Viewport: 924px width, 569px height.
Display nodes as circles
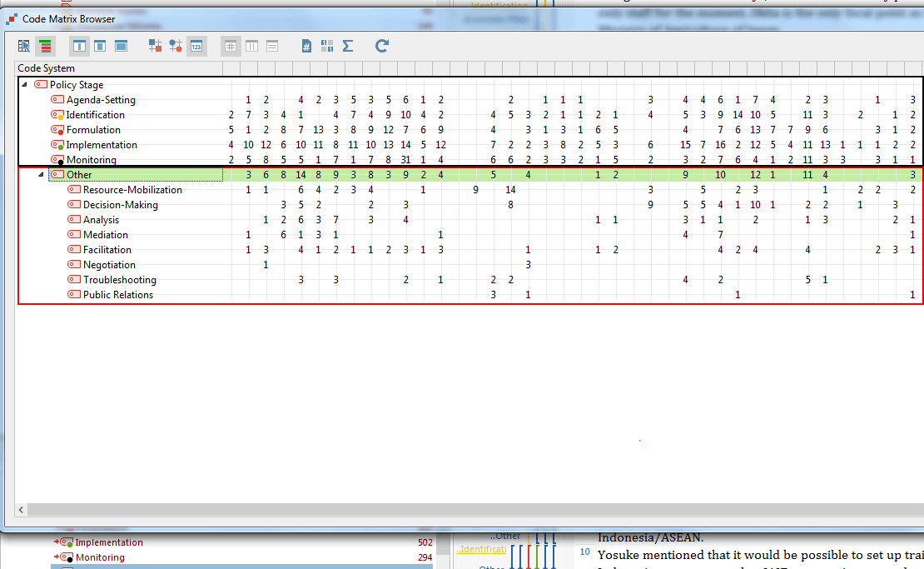[x=176, y=46]
